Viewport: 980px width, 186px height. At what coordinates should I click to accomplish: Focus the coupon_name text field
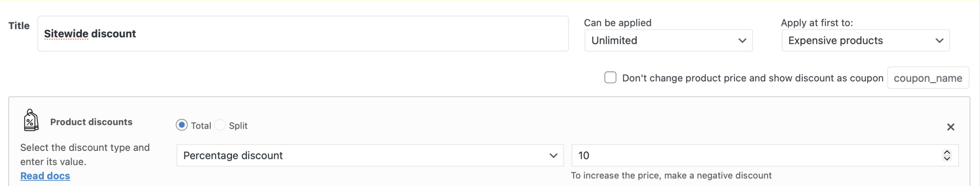coord(928,78)
